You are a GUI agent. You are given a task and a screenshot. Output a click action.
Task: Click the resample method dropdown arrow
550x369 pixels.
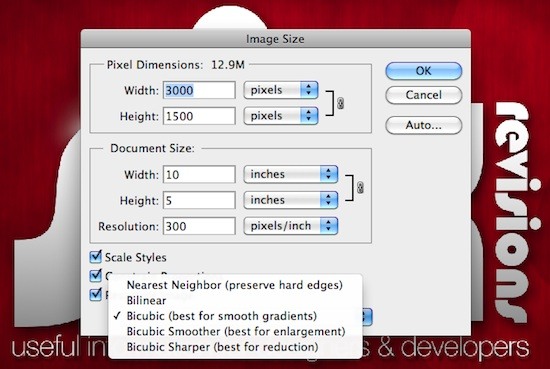[x=367, y=317]
